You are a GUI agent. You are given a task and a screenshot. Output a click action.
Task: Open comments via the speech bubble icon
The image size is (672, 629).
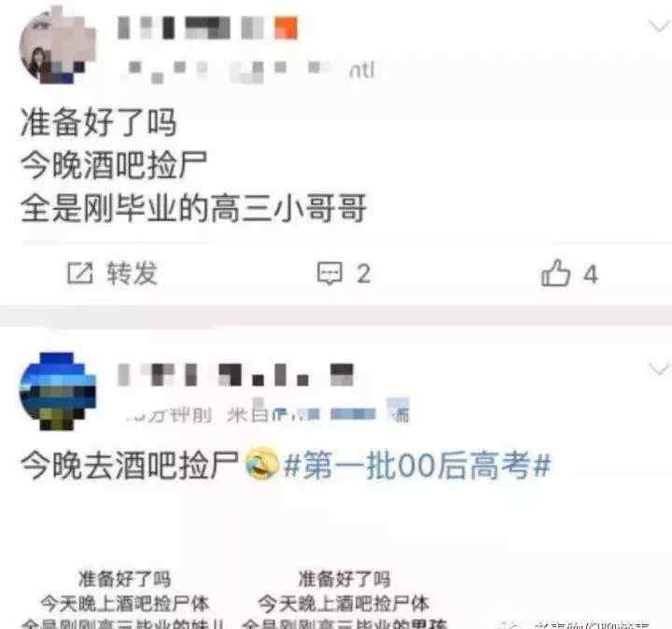pyautogui.click(x=329, y=273)
